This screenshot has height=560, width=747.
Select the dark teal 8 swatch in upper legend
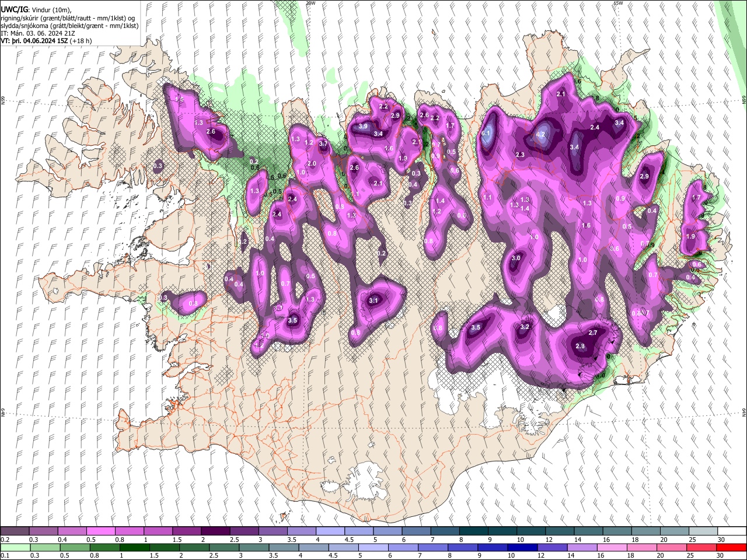473,531
